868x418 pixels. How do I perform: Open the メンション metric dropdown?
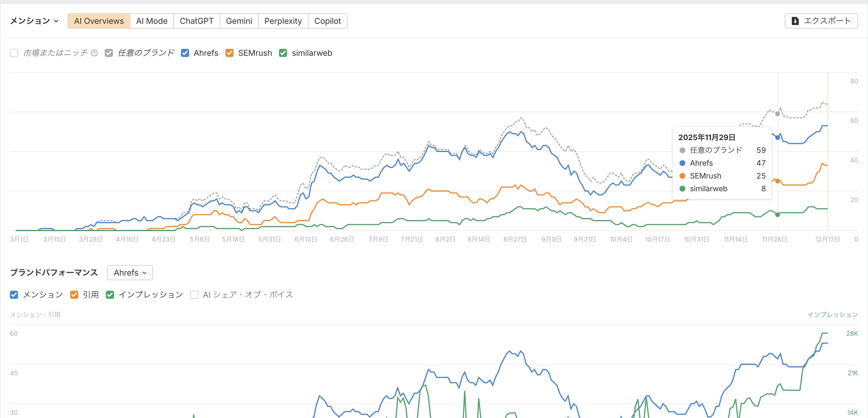34,21
